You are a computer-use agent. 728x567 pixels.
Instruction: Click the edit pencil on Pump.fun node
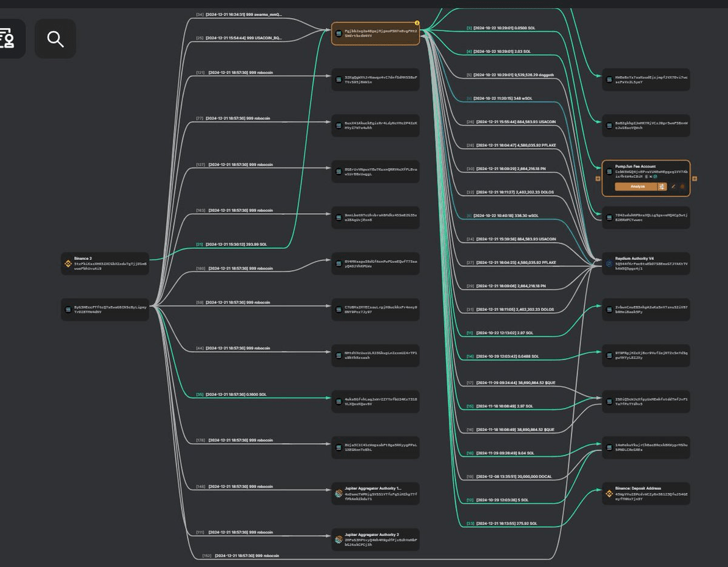[673, 186]
